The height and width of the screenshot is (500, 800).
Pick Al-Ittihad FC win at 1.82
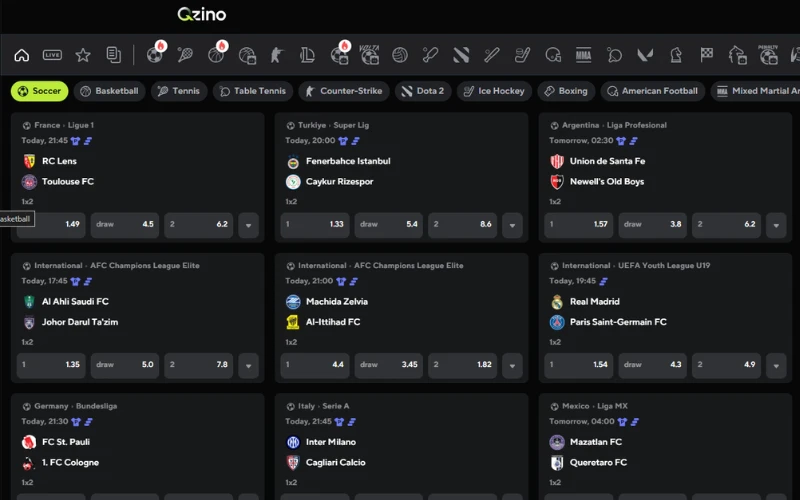(462, 365)
